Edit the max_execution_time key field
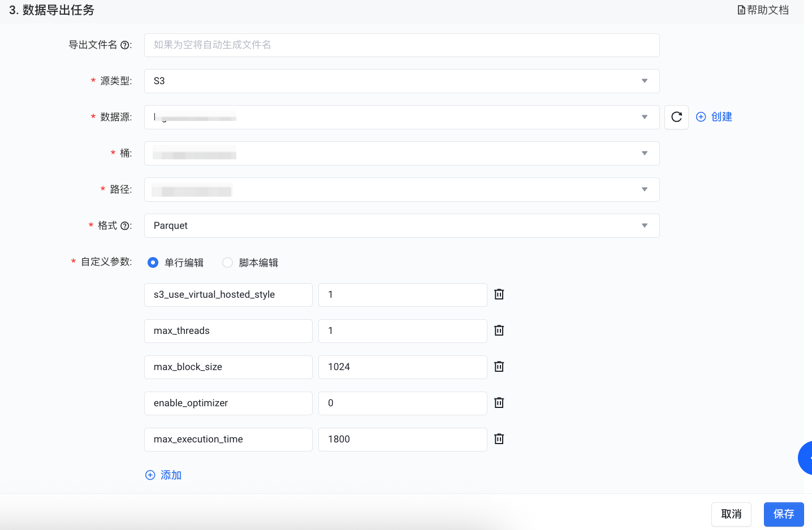Screen dimensions: 812x530 (x=228, y=440)
